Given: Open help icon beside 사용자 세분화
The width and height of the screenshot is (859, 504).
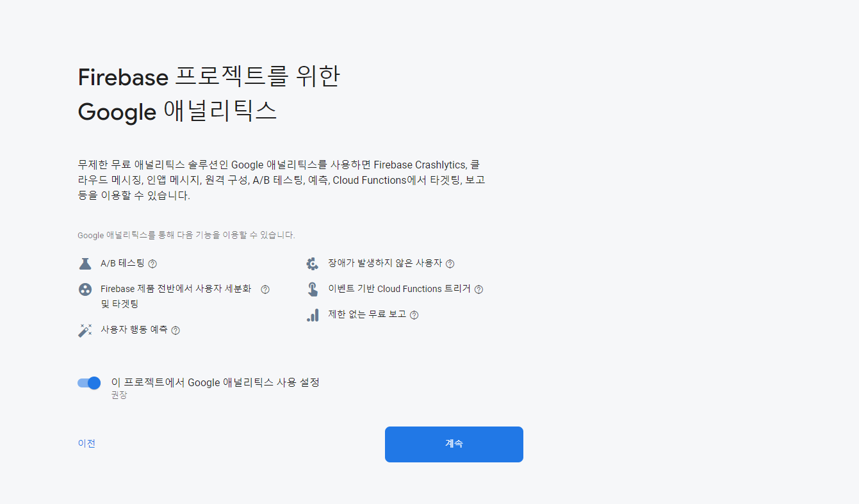Looking at the screenshot, I should coord(265,289).
